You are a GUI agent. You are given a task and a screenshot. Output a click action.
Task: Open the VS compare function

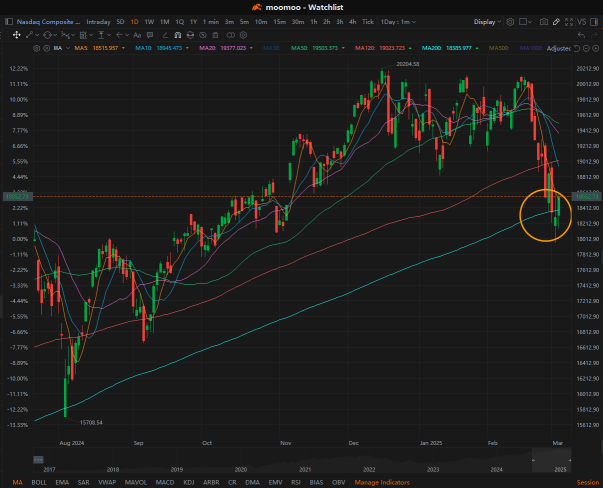tap(581, 22)
